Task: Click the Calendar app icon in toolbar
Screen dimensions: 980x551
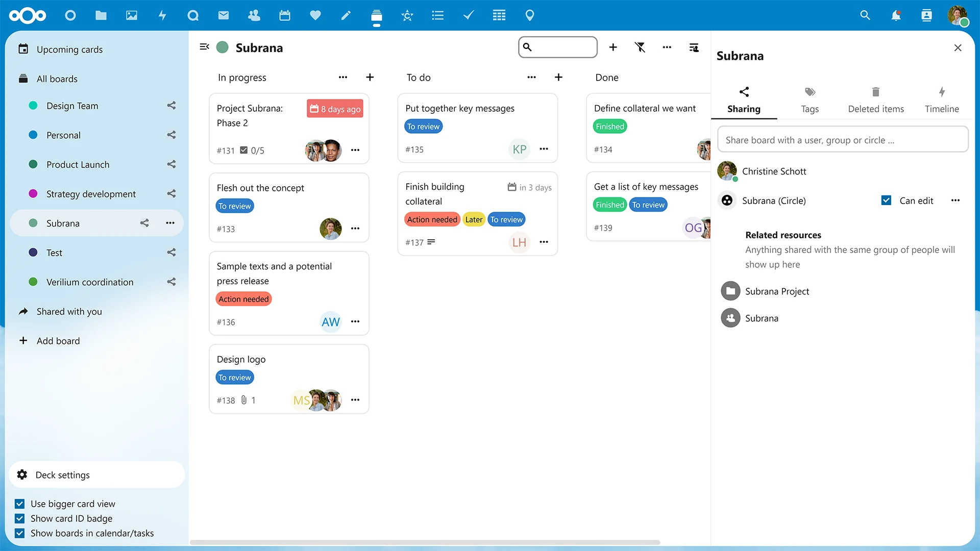Action: pos(283,15)
